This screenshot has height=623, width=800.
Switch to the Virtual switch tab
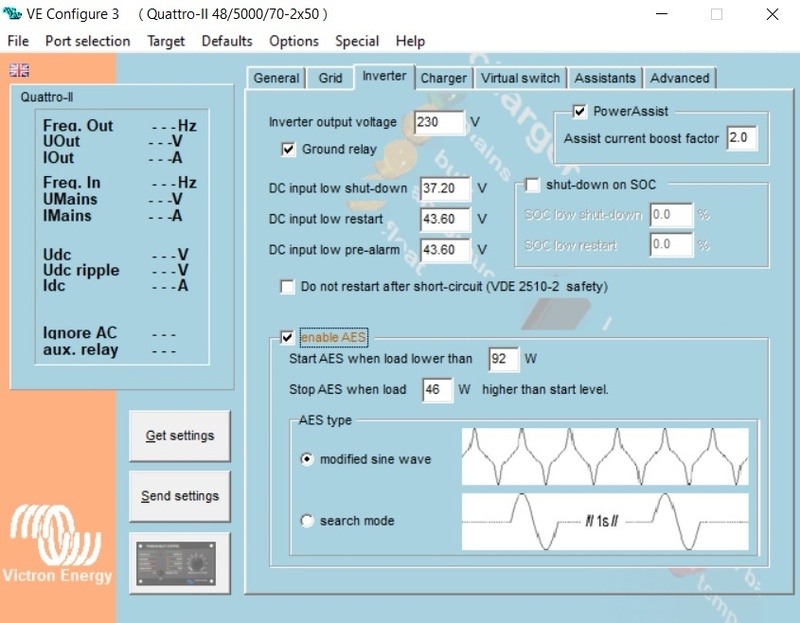click(520, 78)
